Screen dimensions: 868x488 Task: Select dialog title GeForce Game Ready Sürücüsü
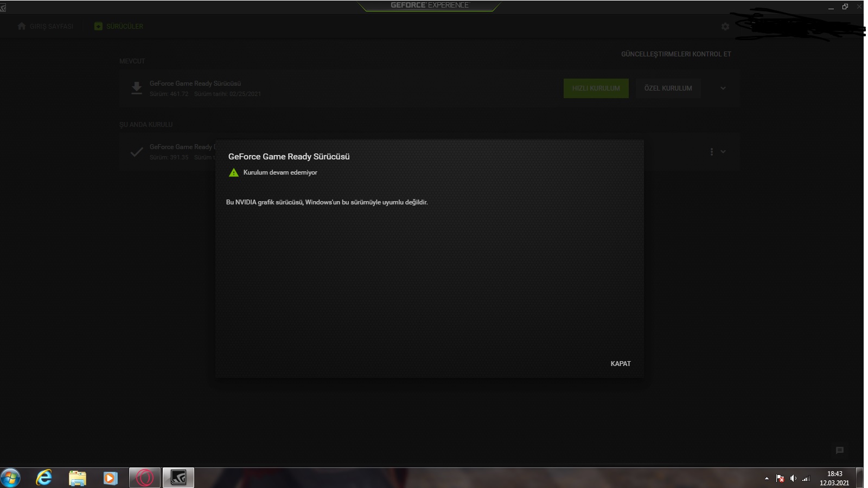pyautogui.click(x=289, y=157)
